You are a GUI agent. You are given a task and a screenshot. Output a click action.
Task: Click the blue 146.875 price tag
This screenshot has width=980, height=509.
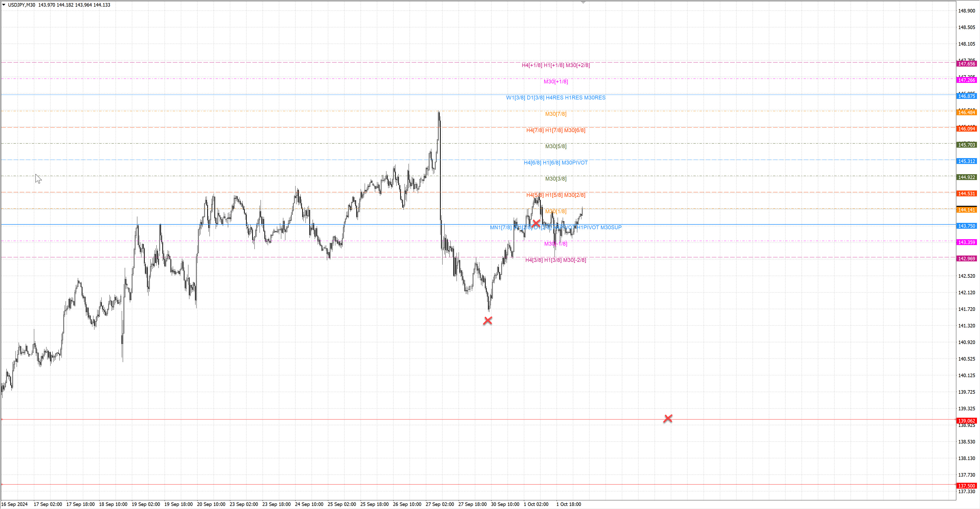pyautogui.click(x=966, y=96)
